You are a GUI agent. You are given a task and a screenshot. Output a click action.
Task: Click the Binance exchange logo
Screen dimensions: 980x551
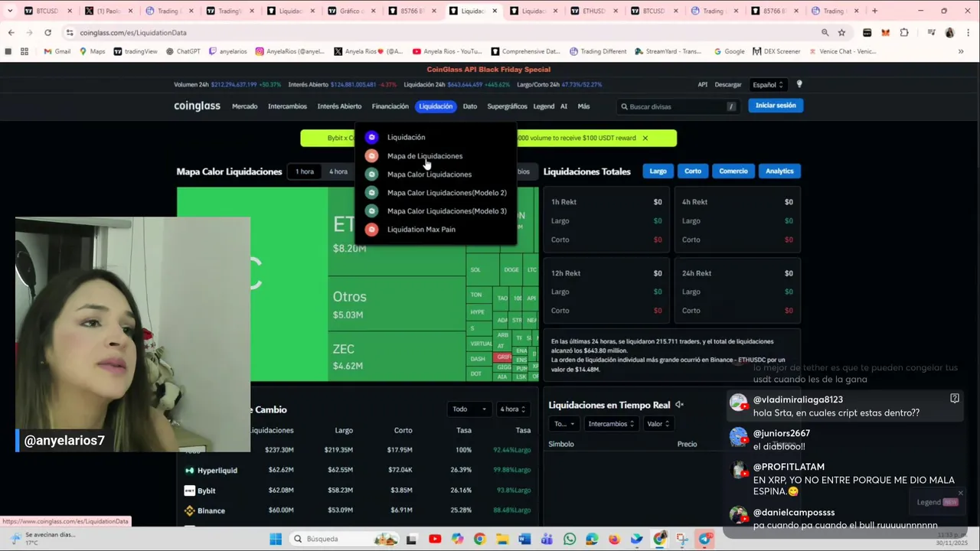189,510
